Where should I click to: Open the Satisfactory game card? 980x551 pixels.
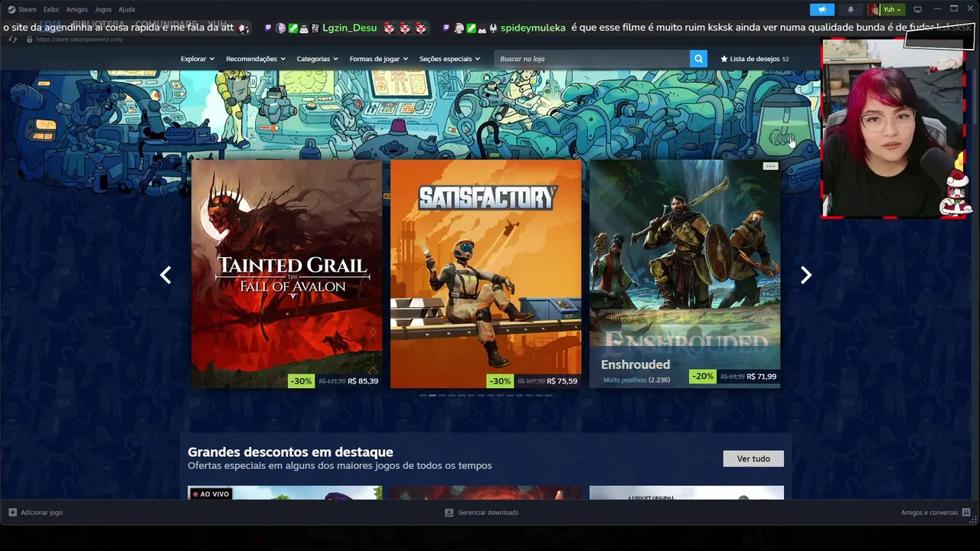[485, 274]
